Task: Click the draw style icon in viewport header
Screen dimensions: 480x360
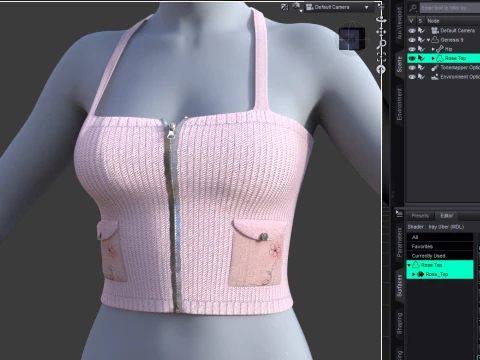Action: pyautogui.click(x=285, y=7)
